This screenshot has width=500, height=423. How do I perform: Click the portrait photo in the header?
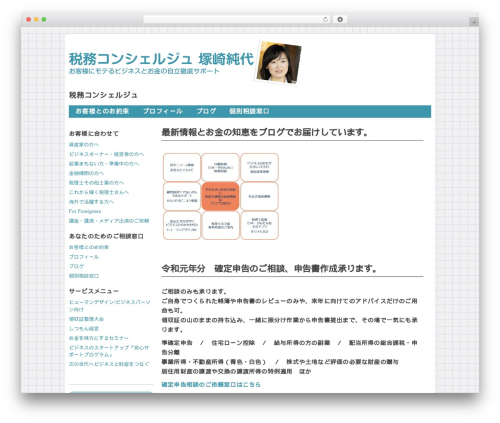(x=278, y=62)
